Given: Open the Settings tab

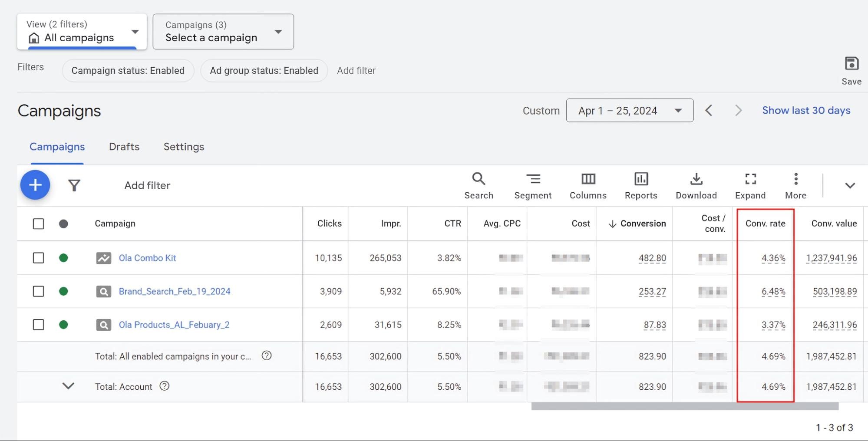Looking at the screenshot, I should pos(183,147).
